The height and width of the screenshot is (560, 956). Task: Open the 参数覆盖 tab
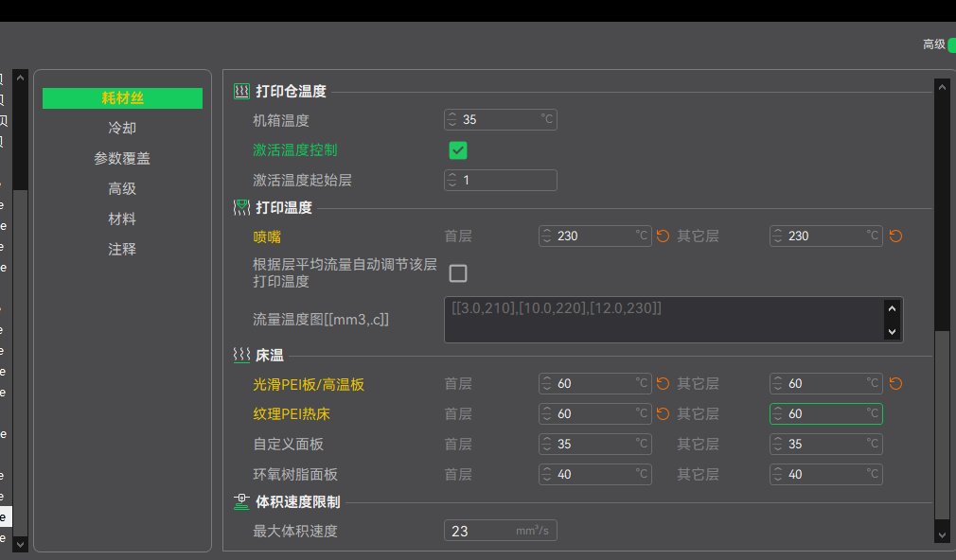[122, 159]
